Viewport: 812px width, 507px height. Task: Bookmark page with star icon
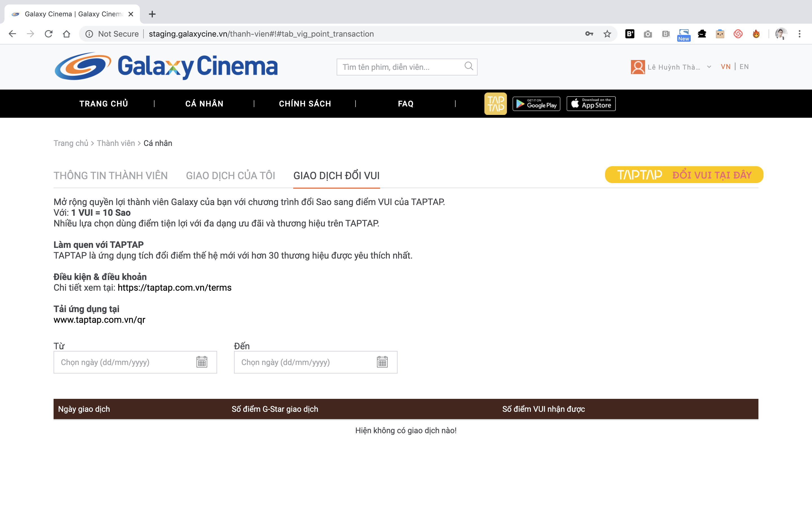tap(607, 34)
